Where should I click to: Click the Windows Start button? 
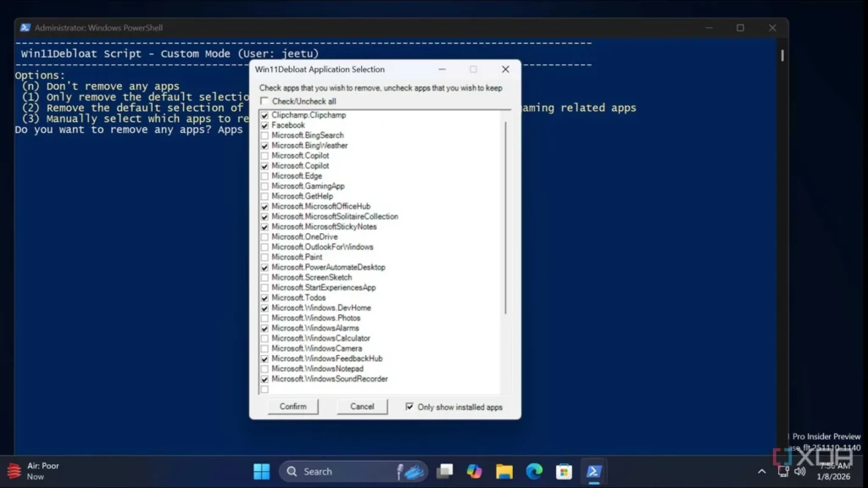click(261, 471)
